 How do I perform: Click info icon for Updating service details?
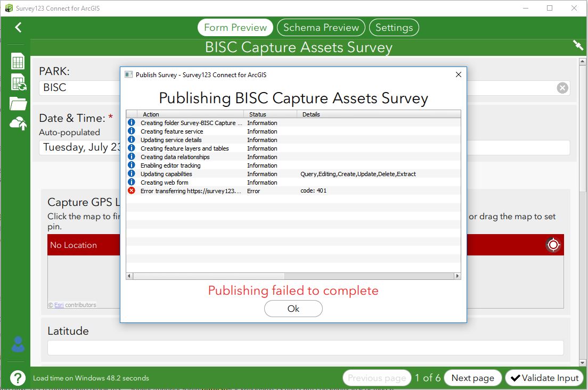[131, 139]
